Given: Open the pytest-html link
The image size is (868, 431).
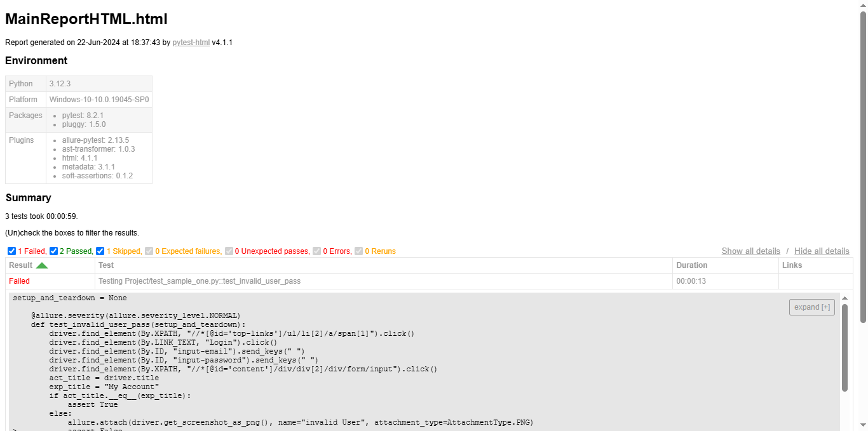Looking at the screenshot, I should coord(191,43).
